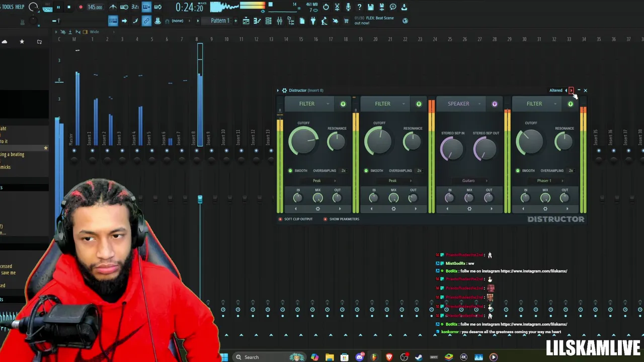Click the stamp tool icon
This screenshot has height=362, width=644.
[157, 21]
